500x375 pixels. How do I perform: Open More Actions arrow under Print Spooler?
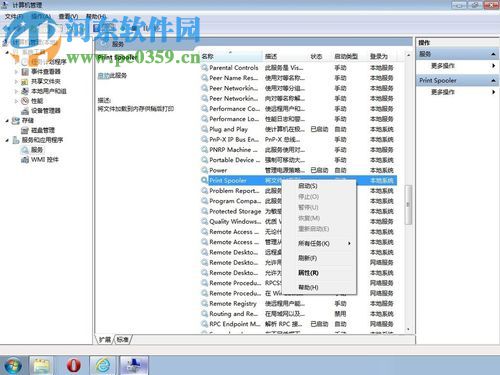494,92
